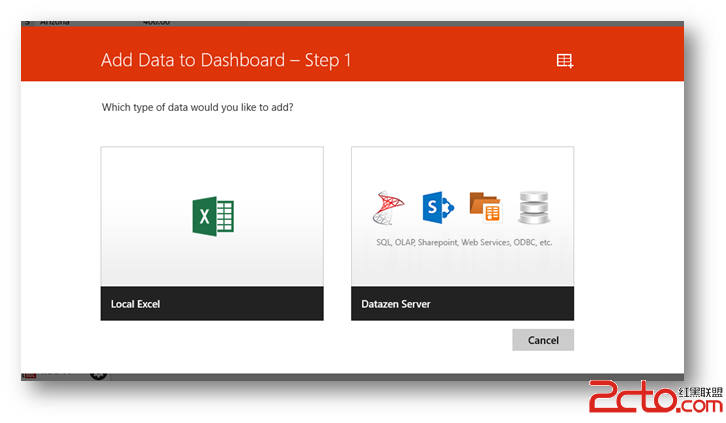Click the gray database cylinder icon
Viewport: 726px width, 423px height.
pyautogui.click(x=534, y=207)
